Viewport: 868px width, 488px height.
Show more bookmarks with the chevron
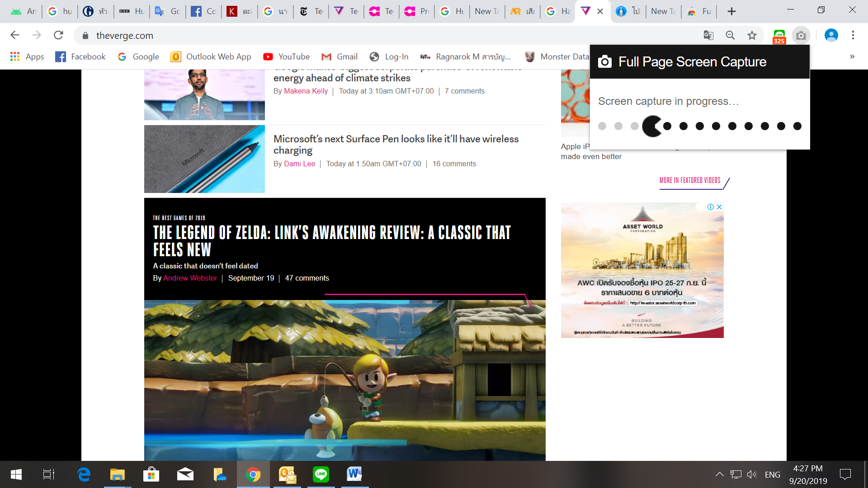[852, 56]
